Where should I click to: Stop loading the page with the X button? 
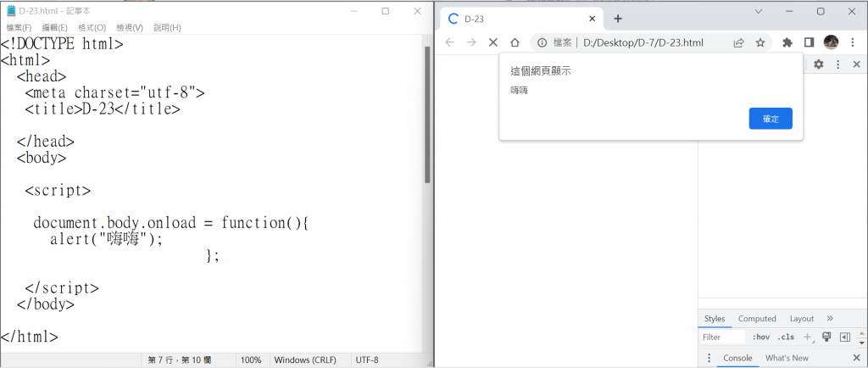click(492, 42)
